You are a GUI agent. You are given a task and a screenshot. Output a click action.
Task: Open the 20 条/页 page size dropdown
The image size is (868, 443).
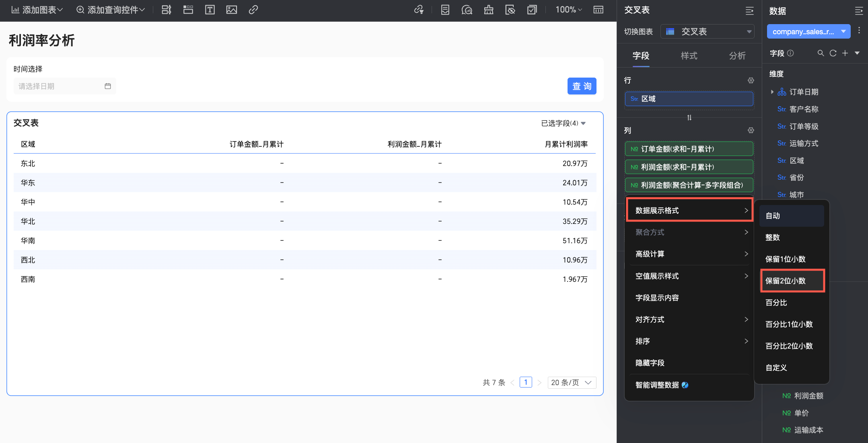pyautogui.click(x=572, y=382)
